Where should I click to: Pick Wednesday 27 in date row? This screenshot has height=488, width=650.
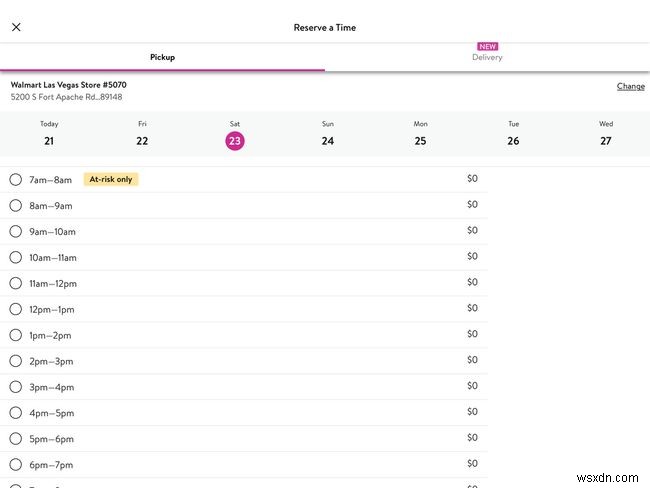[606, 134]
